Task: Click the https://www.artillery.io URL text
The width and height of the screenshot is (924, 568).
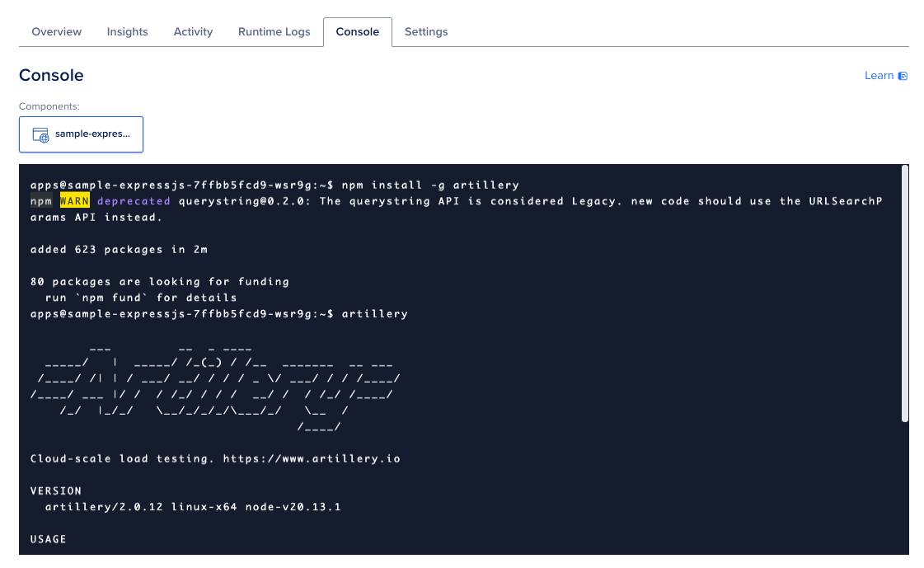Action: tap(312, 458)
